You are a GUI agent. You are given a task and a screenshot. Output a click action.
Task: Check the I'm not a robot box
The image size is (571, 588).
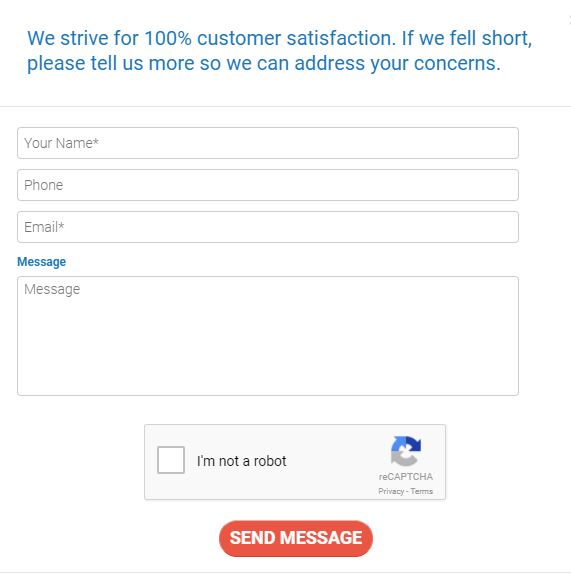coord(171,460)
